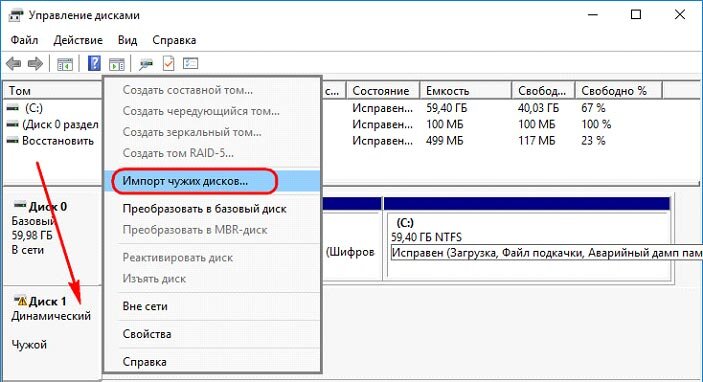703x382 pixels.
Task: Click the drive icon of Восстановить volume
Action: coord(13,141)
